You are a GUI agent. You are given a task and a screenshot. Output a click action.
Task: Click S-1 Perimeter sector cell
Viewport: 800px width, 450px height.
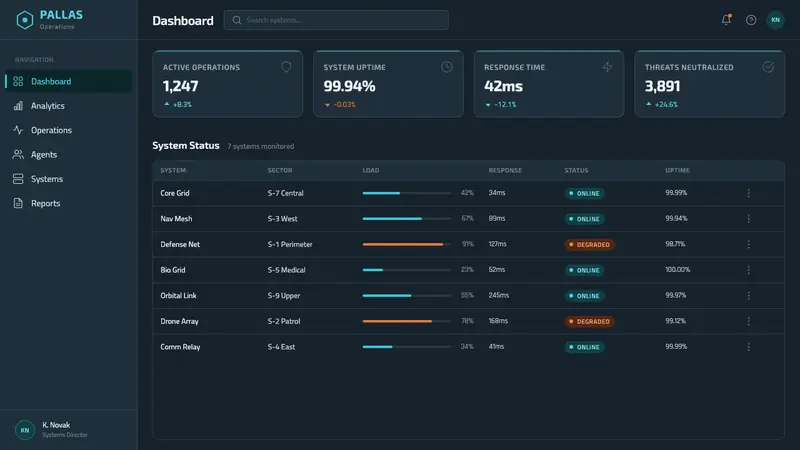(x=290, y=244)
